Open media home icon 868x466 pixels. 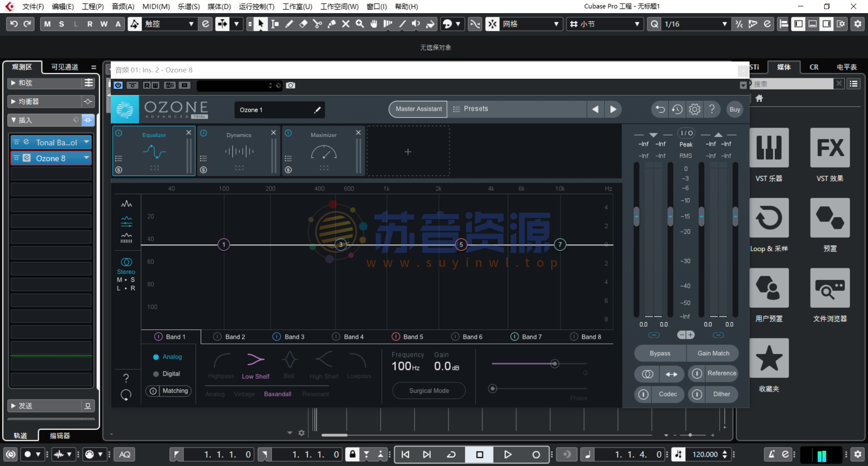759,98
